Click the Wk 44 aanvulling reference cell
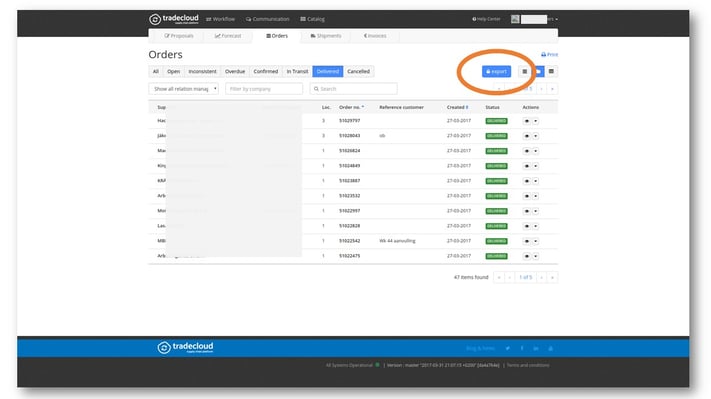The height and width of the screenshot is (399, 711). pyautogui.click(x=397, y=241)
